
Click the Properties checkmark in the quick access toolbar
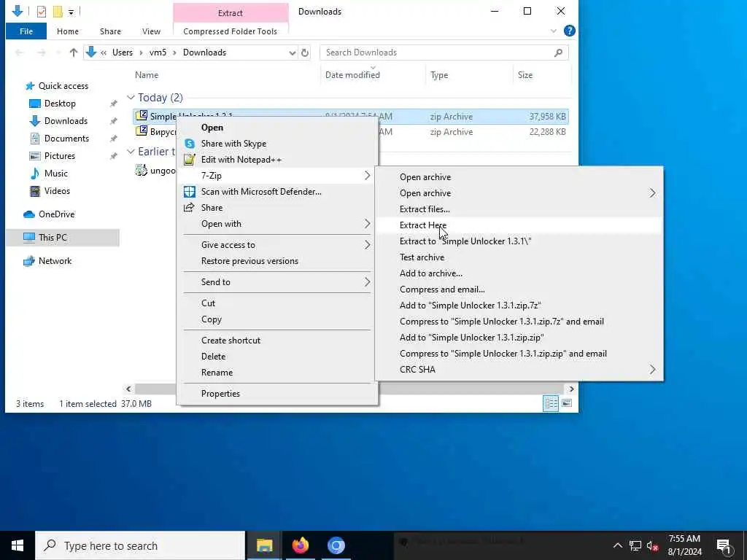[x=42, y=12]
